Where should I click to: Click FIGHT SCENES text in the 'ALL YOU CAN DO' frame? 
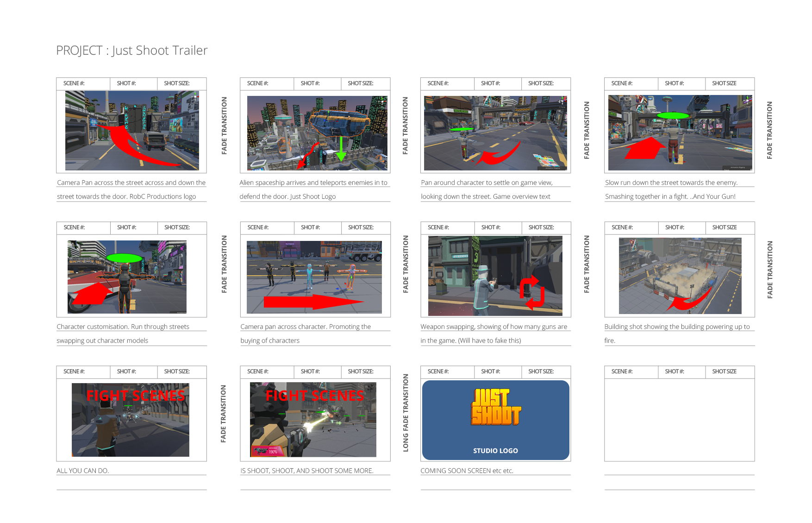click(135, 396)
